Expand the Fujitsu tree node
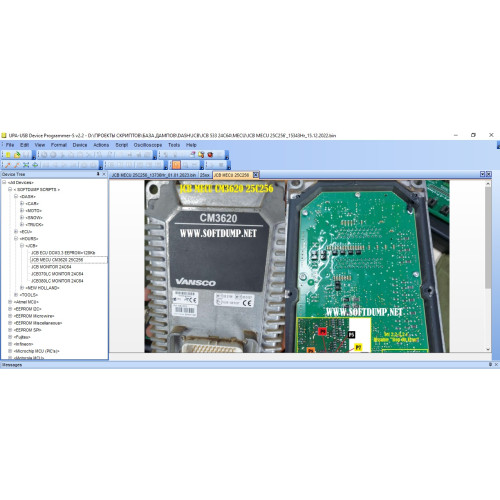Viewport: 500px width, 500px height. point(10,337)
